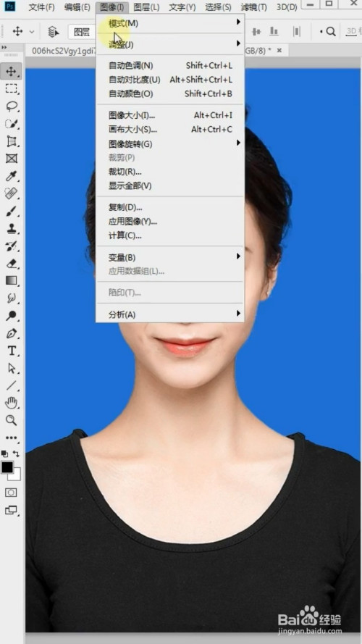Toggle Quick Mask mode
The image size is (362, 644).
tap(11, 493)
